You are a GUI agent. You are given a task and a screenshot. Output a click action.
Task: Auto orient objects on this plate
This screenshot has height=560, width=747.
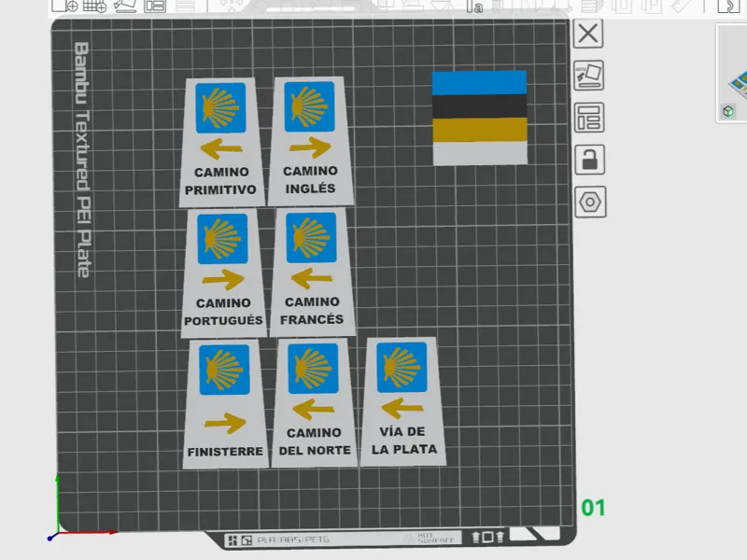coord(589,76)
